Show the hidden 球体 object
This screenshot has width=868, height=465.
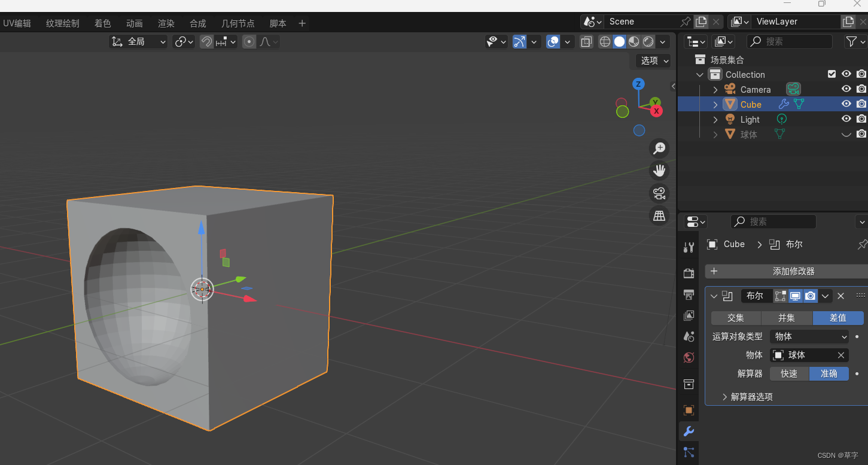point(846,134)
